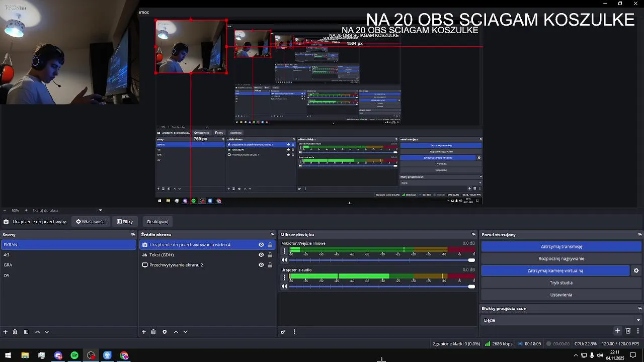Show hidden system tray icons

coord(576,355)
